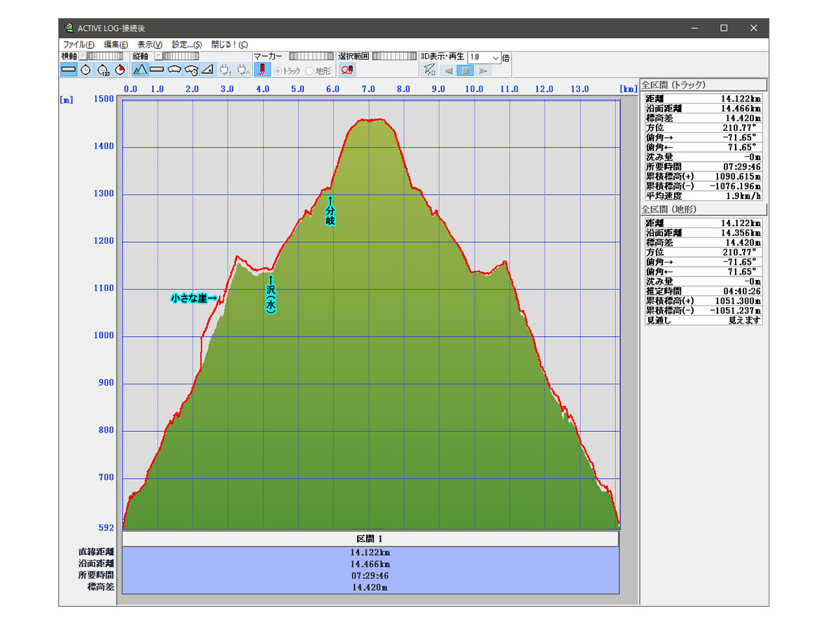Screen dimensions: 840x630
Task: Select the トラック radio button
Action: click(278, 71)
